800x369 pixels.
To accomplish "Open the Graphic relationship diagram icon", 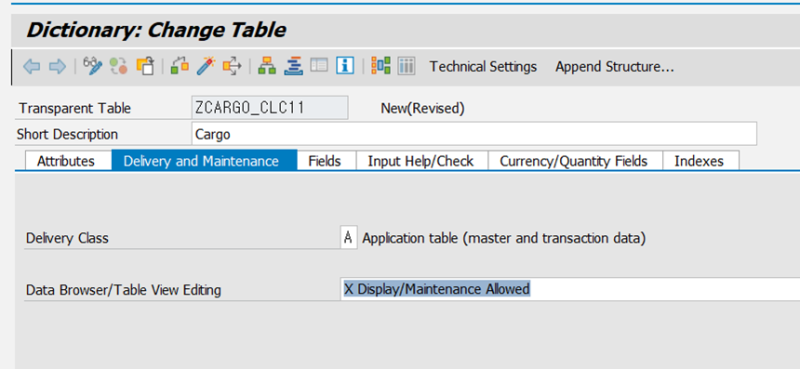I will pos(381,66).
